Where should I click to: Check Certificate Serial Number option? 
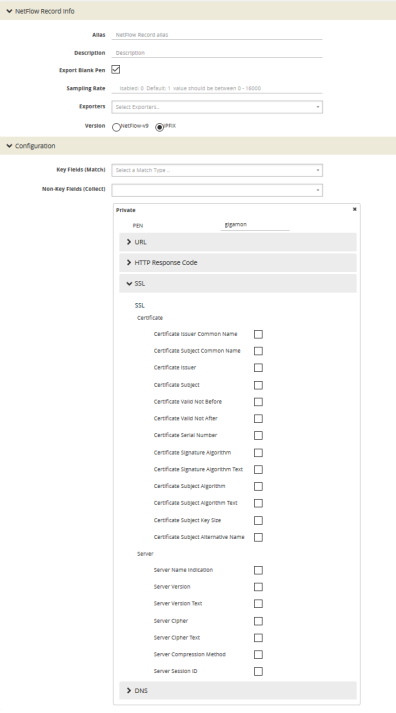258,435
